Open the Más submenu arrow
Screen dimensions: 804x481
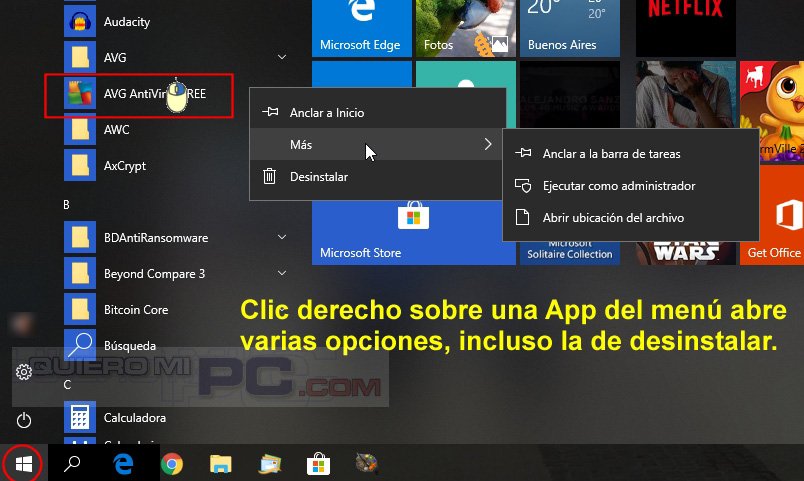488,145
